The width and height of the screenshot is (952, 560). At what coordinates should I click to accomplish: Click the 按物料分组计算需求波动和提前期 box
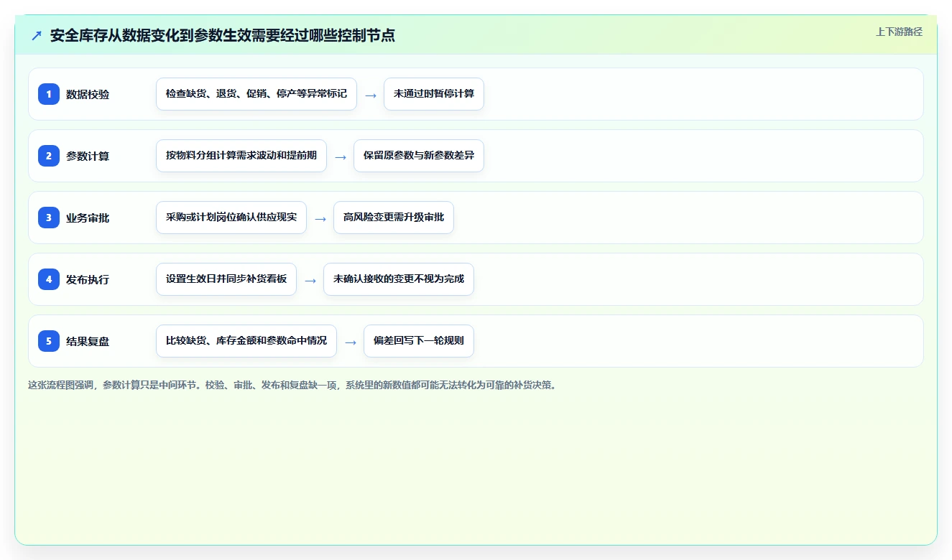[x=241, y=156]
